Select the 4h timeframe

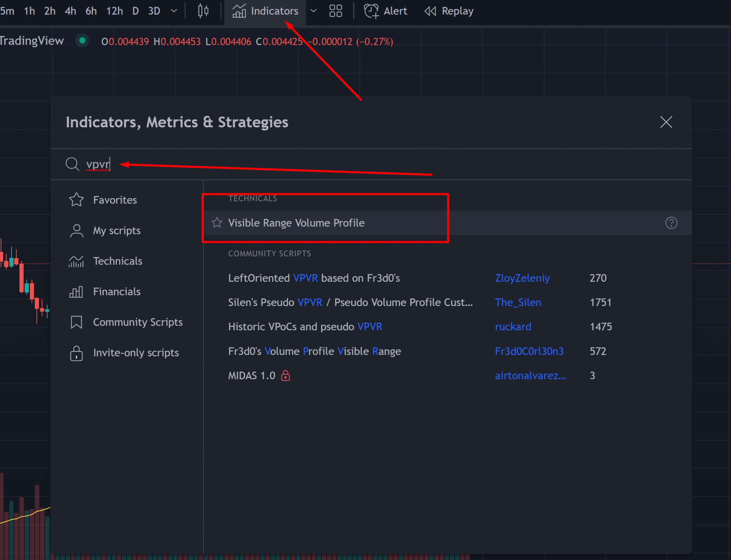(70, 11)
